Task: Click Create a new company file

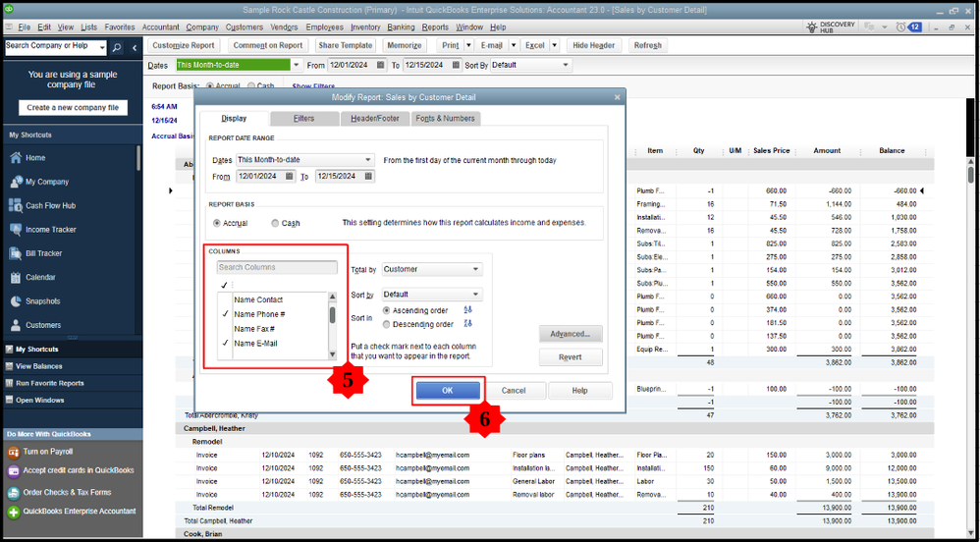Action: point(73,108)
